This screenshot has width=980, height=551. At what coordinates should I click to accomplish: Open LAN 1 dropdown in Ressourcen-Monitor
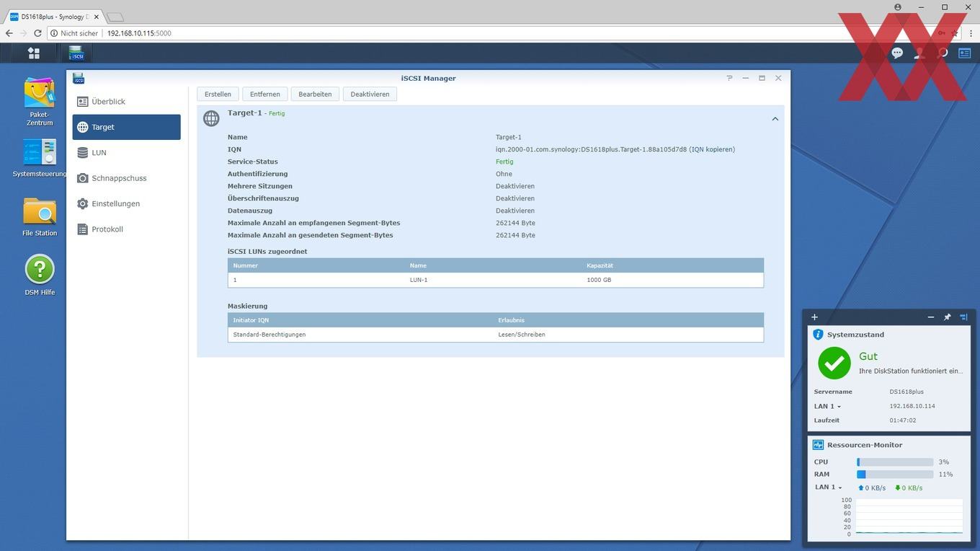pos(829,488)
